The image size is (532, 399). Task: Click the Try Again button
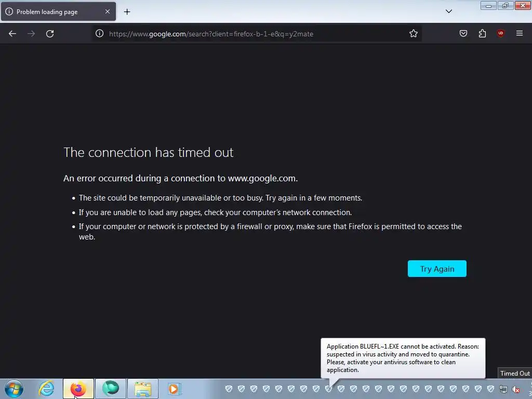pos(437,269)
